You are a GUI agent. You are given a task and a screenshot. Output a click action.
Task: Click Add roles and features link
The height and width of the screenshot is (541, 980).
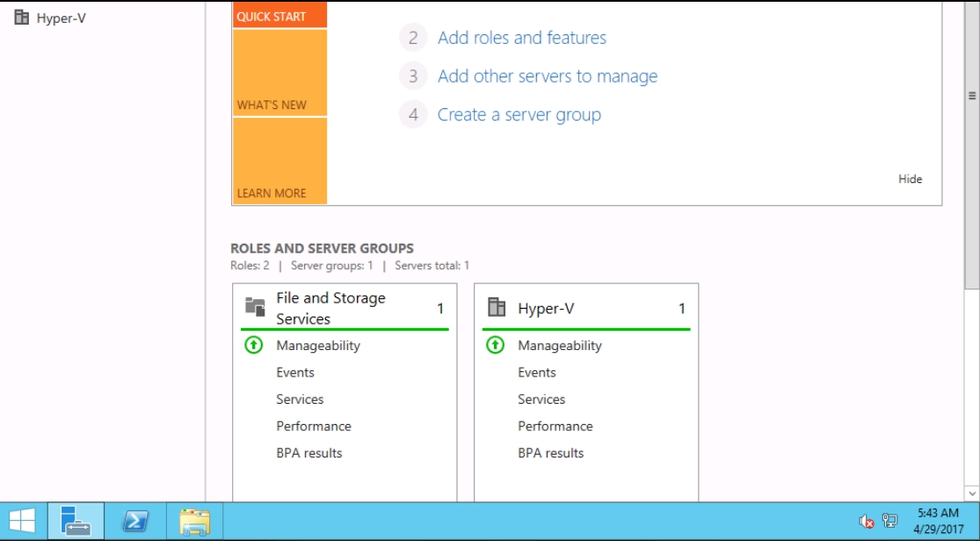521,38
